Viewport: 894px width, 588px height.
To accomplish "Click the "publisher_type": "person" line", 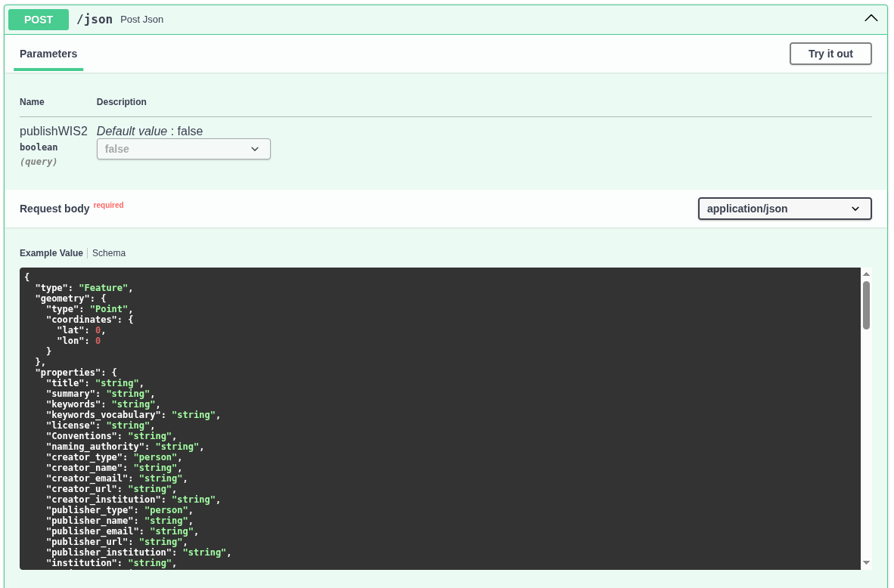I will click(120, 510).
